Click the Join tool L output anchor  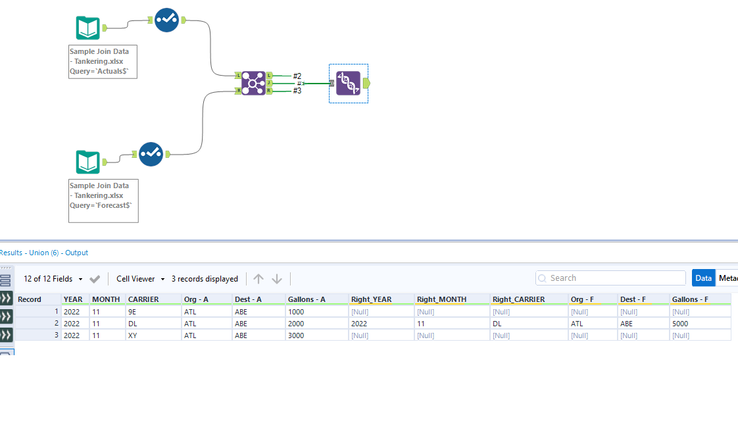click(269, 75)
